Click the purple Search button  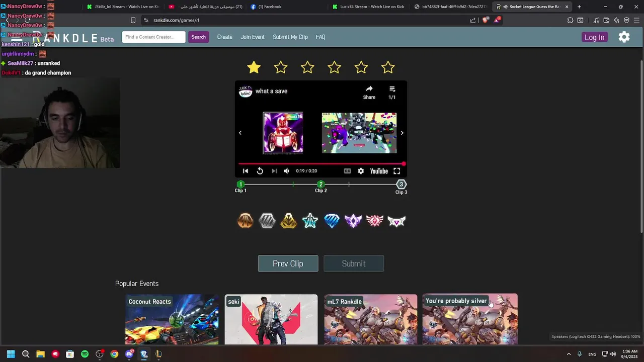(x=198, y=37)
